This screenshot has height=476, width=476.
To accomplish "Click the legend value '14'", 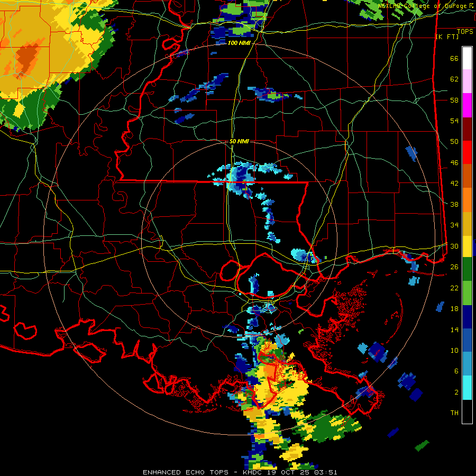I will 454,329.
